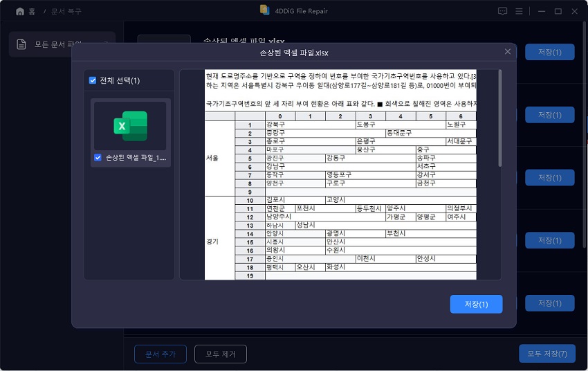This screenshot has width=588, height=371.
Task: Click the 4DDiG File Repair logo icon
Action: (264, 10)
